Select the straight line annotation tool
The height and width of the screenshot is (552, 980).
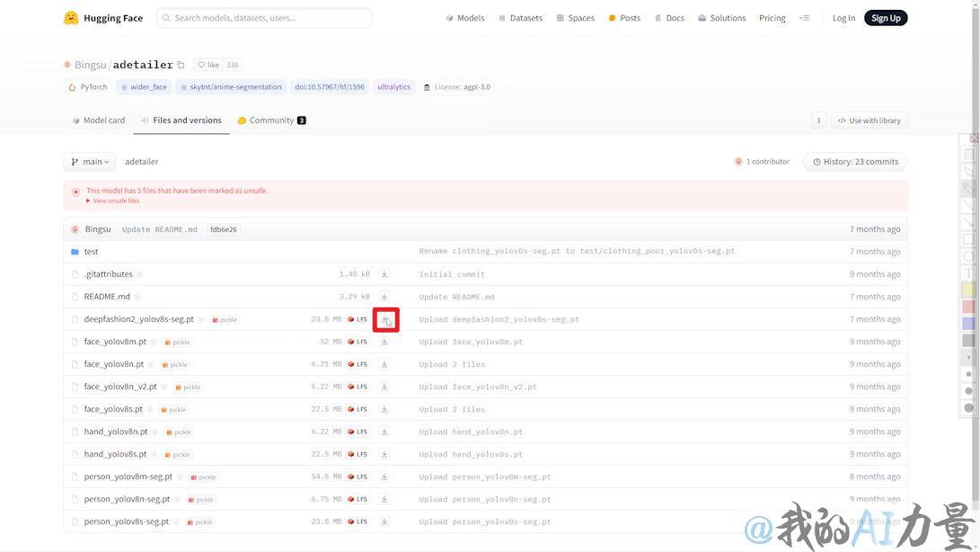click(968, 205)
